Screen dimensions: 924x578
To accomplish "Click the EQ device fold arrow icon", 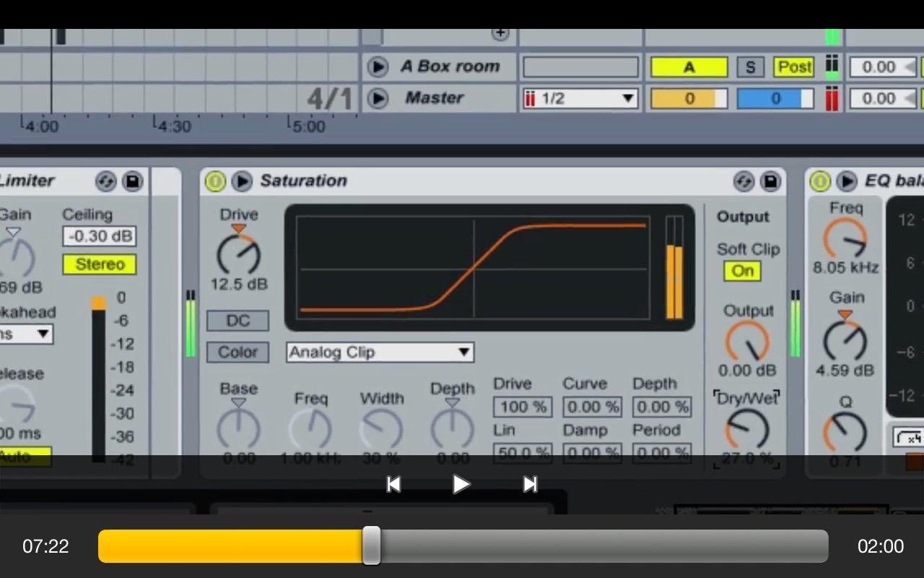I will (x=847, y=181).
